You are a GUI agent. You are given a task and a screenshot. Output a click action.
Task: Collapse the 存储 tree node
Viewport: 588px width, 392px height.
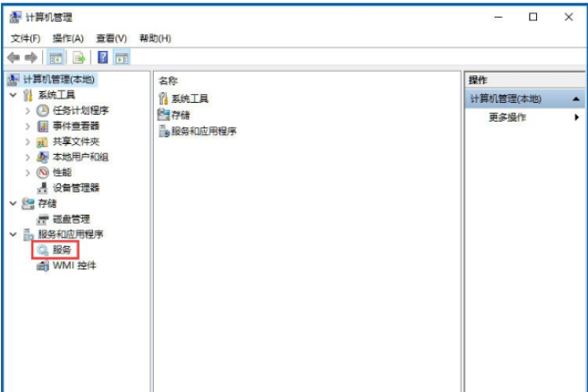pyautogui.click(x=13, y=203)
